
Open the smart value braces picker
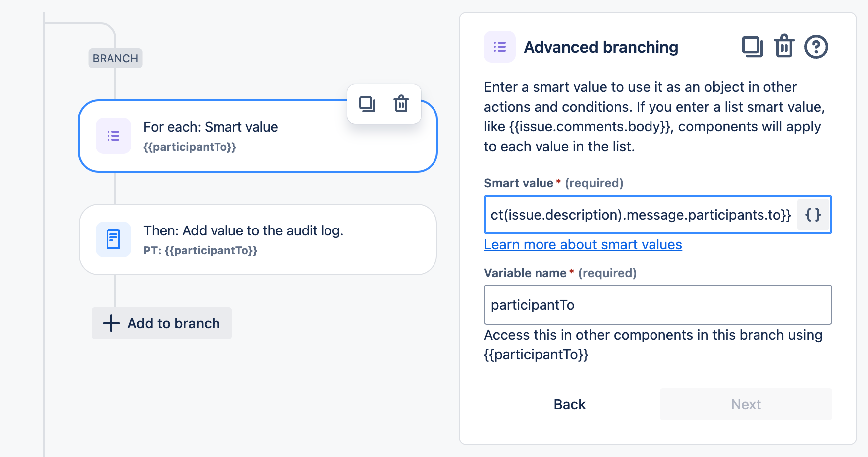coord(813,215)
